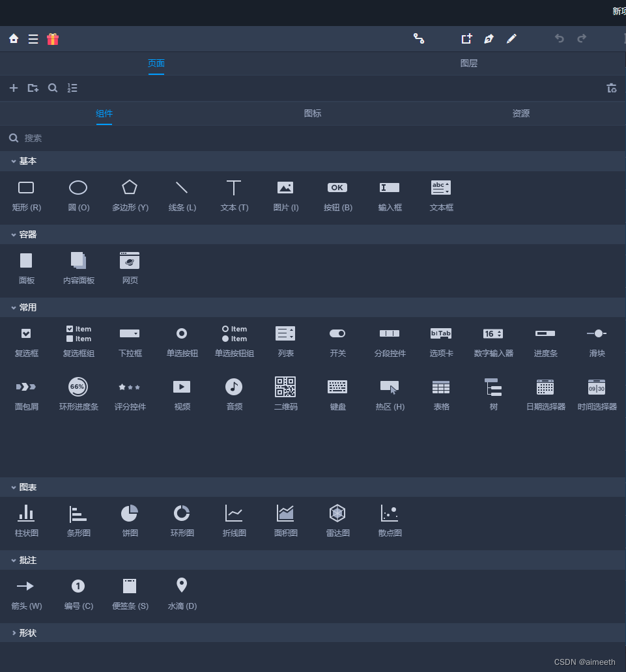Choose the 列表 component

point(285,342)
